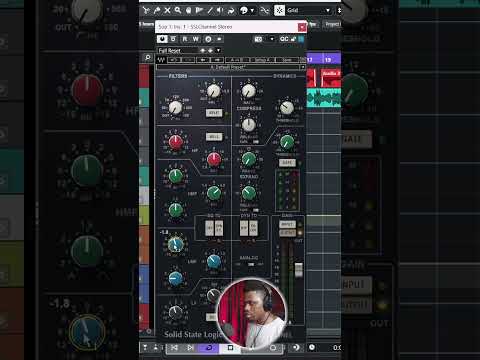Image resolution: width=480 pixels, height=360 pixels.
Task: Click the play-triangle icon left of Cycle
Action: click(x=190, y=348)
